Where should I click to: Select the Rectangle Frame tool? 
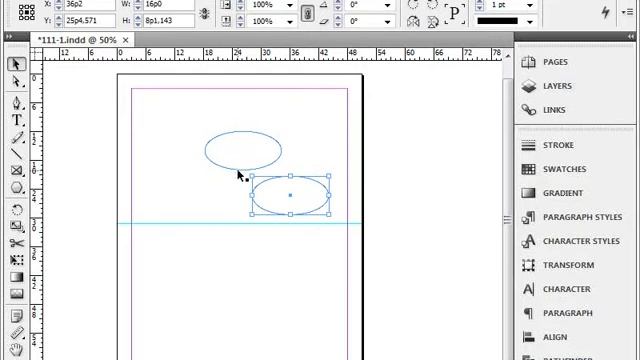16,170
